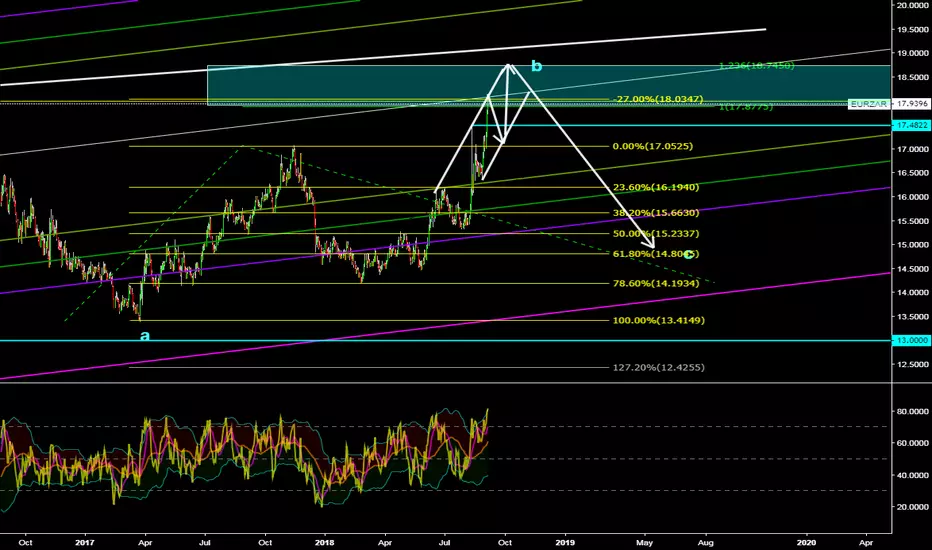Click the 2019 time axis label

[565, 543]
